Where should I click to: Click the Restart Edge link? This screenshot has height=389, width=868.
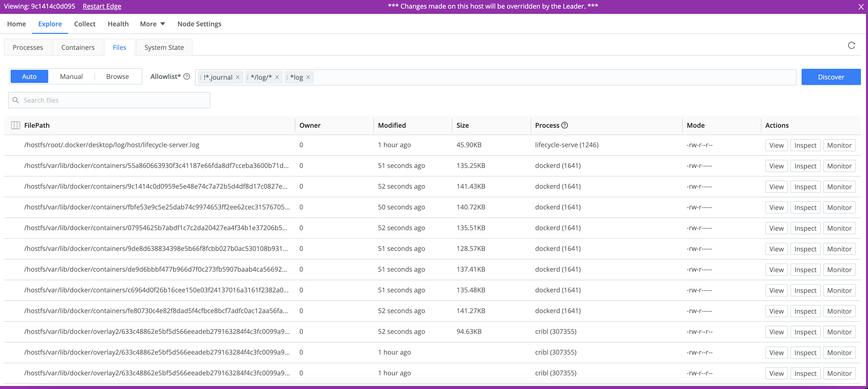[x=102, y=6]
